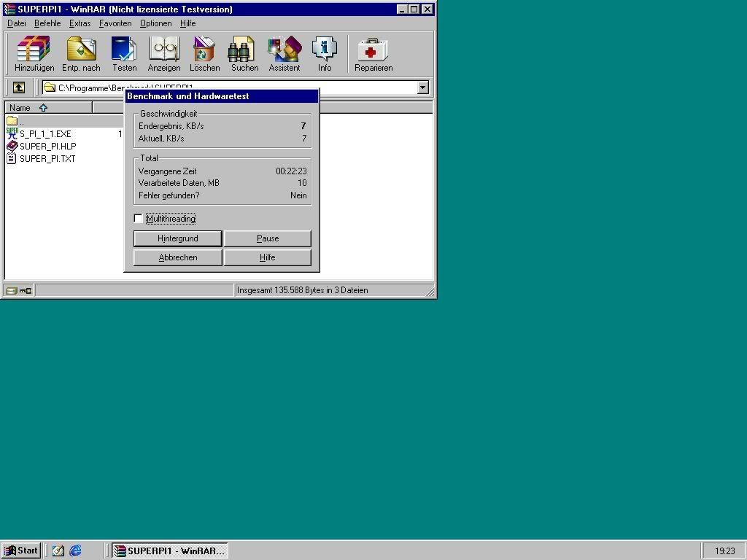Pause the running benchmark
Image resolution: width=747 pixels, height=560 pixels.
(267, 238)
